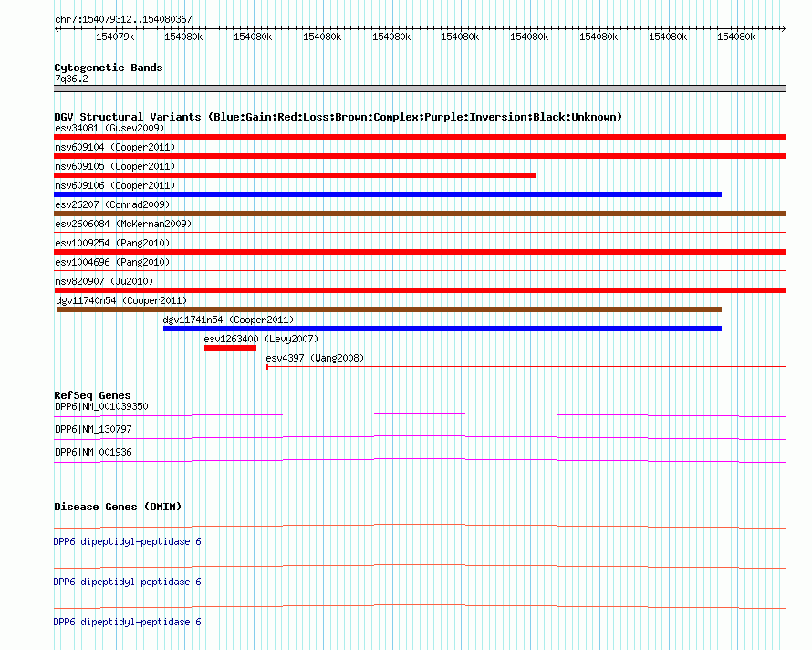The image size is (812, 650).
Task: Click the dgv11740n54 (Cooper2011) label
Action: tap(121, 300)
